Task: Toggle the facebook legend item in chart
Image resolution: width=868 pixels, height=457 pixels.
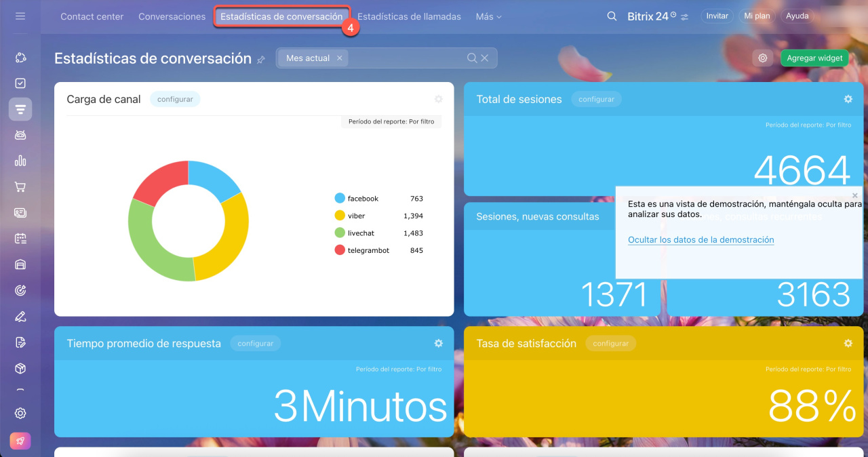Action: point(362,199)
